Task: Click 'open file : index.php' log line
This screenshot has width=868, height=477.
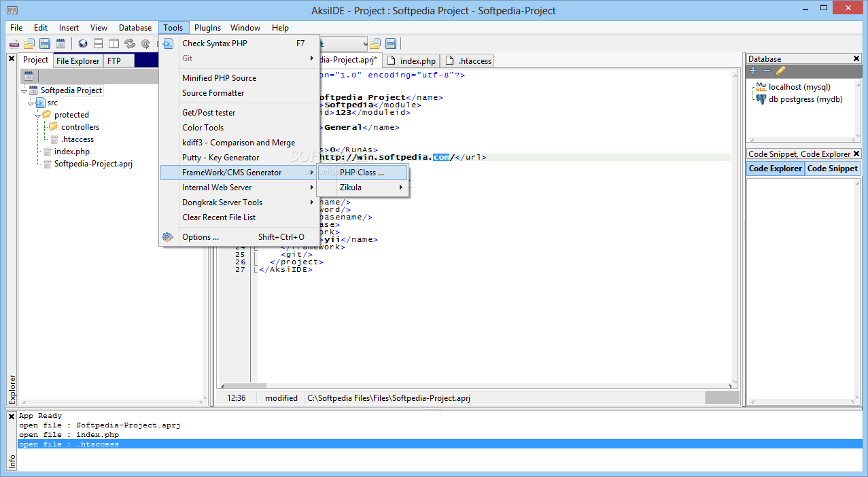Action: (69, 435)
